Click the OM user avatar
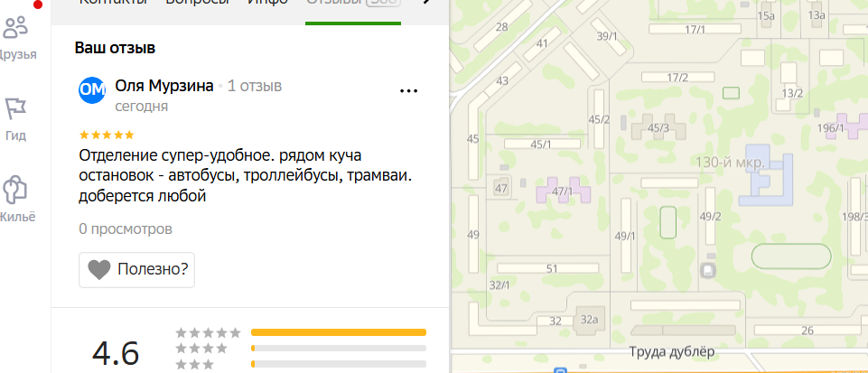868x373 pixels. (x=92, y=90)
